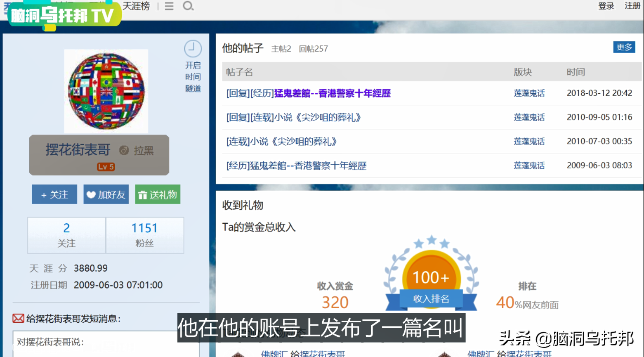
Task: Click the envelope short message icon
Action: coord(18,319)
